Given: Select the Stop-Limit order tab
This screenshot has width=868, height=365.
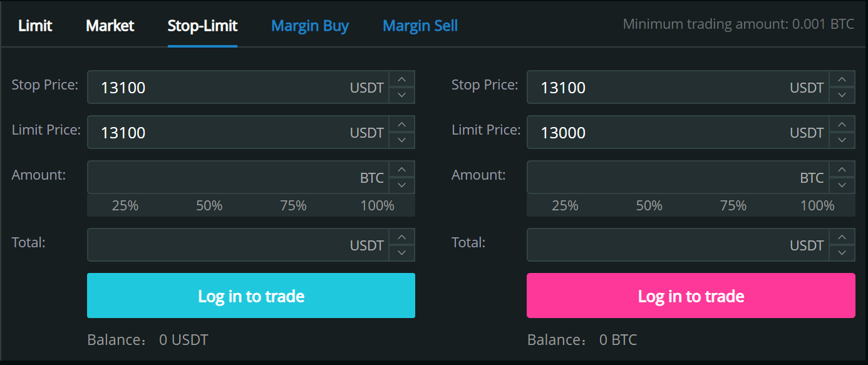Looking at the screenshot, I should click(202, 26).
